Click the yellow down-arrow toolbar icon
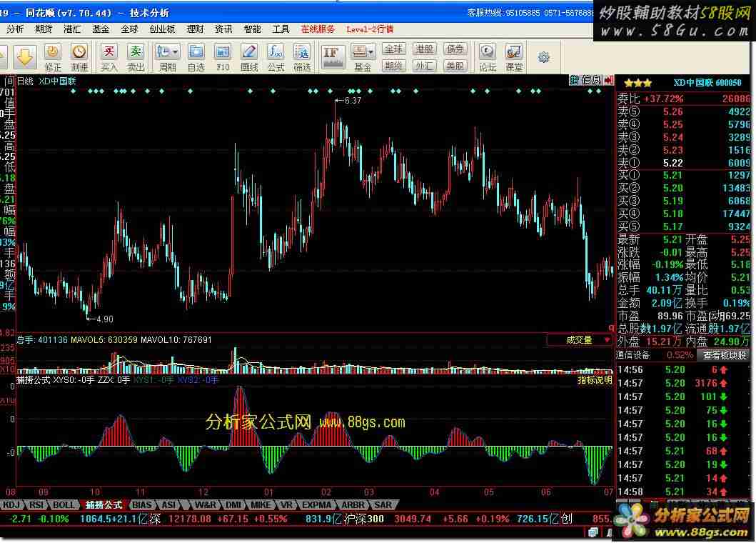The image size is (756, 543). point(24,57)
